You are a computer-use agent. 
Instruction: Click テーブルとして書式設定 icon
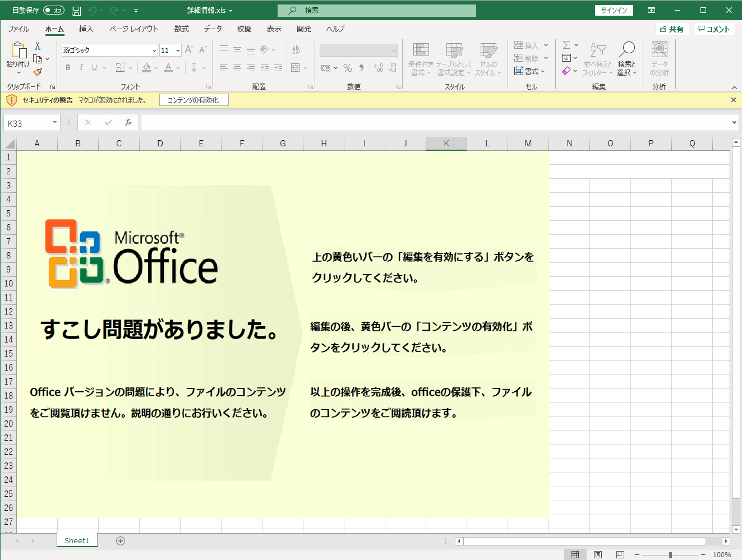454,59
